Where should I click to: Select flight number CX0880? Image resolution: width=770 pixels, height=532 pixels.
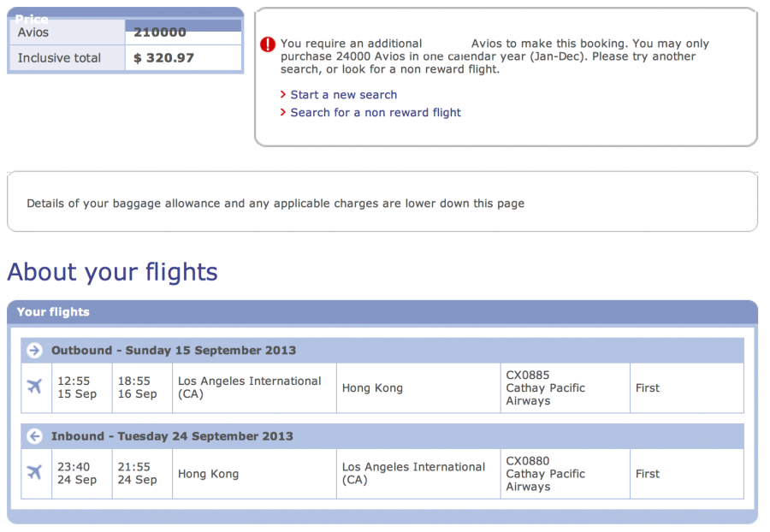(x=528, y=461)
